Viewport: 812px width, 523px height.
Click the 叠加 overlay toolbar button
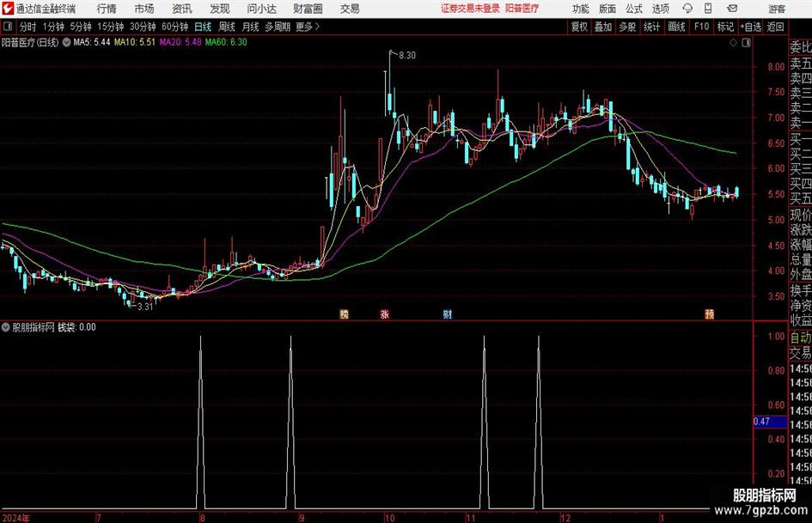click(x=603, y=27)
